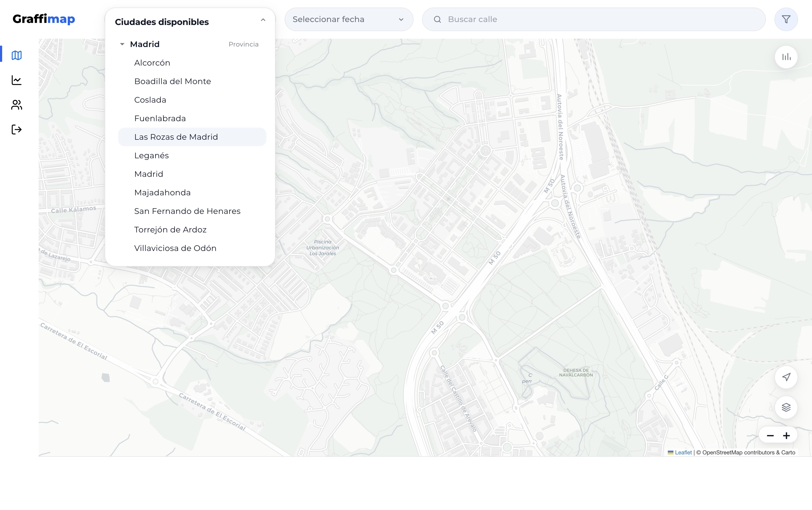Zoom in the map with plus
Image resolution: width=812 pixels, height=510 pixels.
tap(786, 436)
